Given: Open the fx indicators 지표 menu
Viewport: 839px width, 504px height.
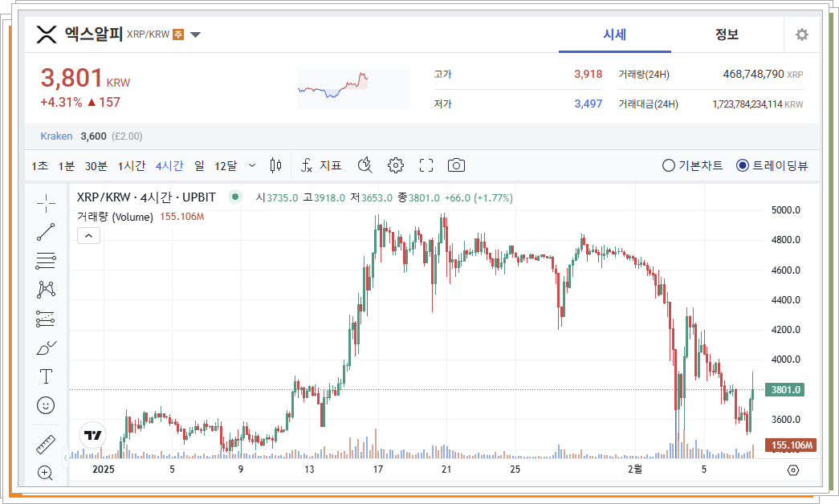Looking at the screenshot, I should [320, 165].
